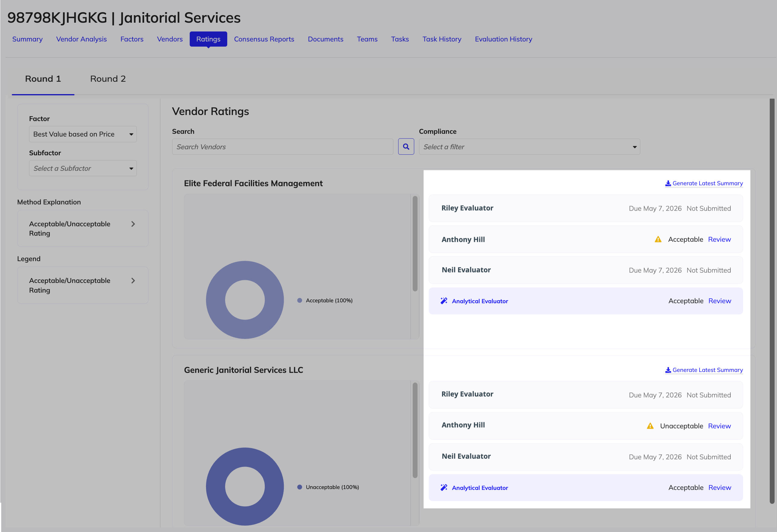Viewport: 777px width, 532px height.
Task: Click the download icon for Generic Janitorial's summary
Action: [x=668, y=370]
